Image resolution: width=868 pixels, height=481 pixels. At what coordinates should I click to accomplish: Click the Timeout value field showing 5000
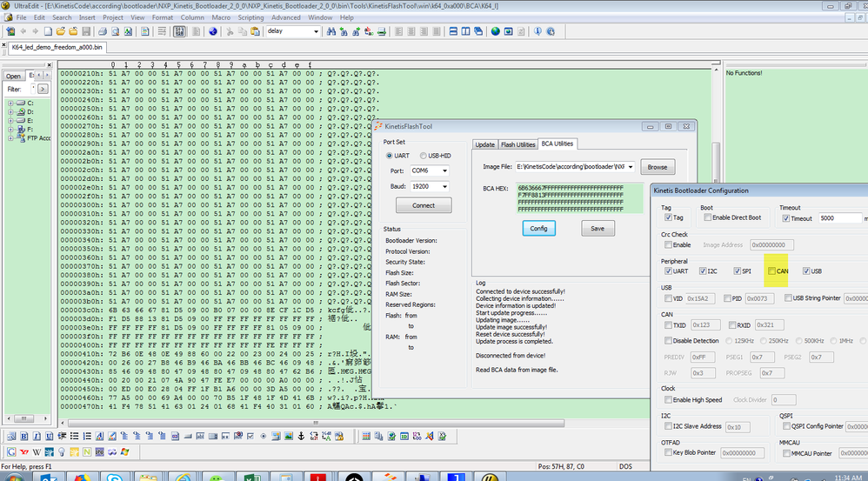[840, 218]
